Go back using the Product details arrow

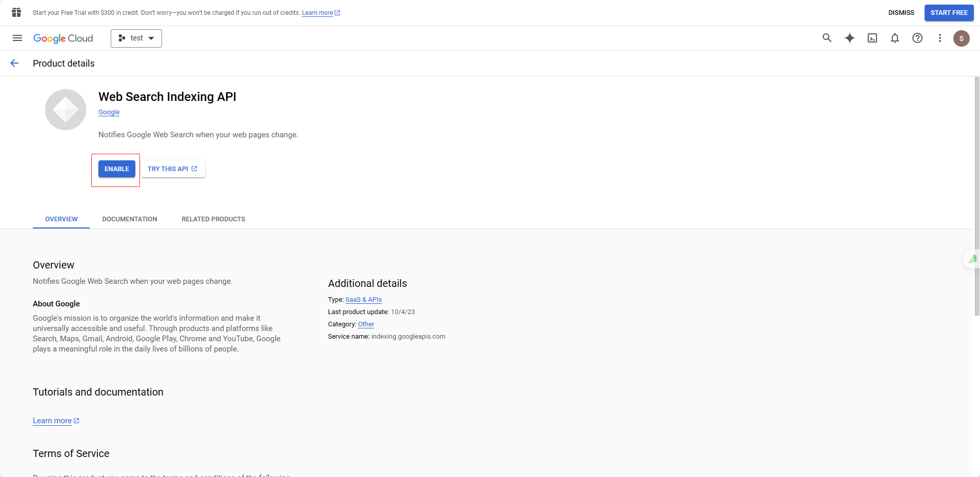(x=14, y=63)
